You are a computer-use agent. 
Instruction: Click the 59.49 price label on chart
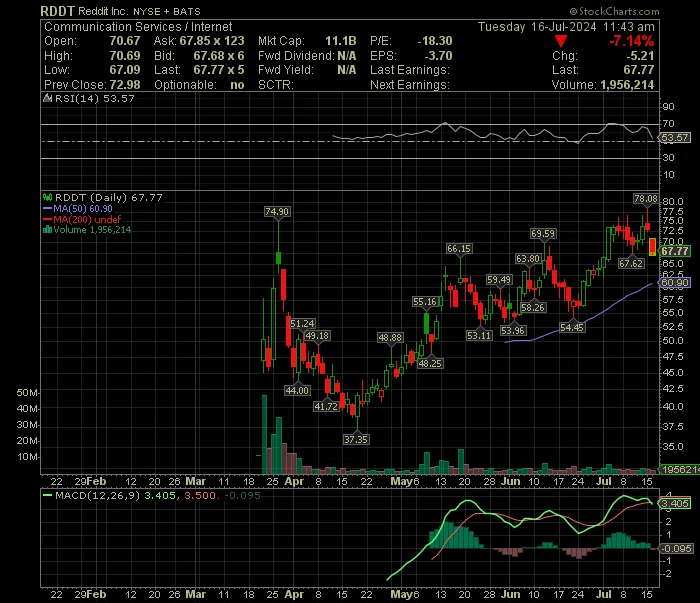coord(499,279)
